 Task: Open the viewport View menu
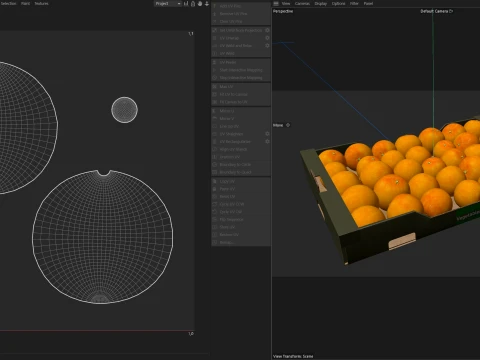coord(286,3)
